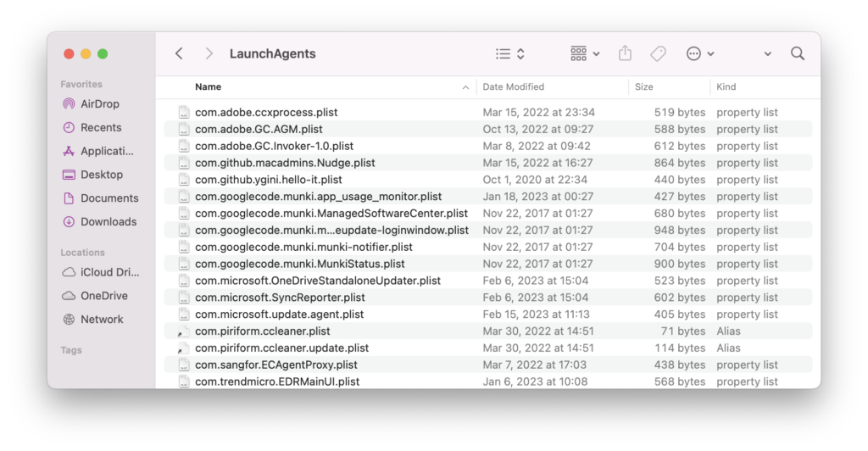Open AirDrop in the sidebar
The width and height of the screenshot is (868, 451).
[99, 103]
